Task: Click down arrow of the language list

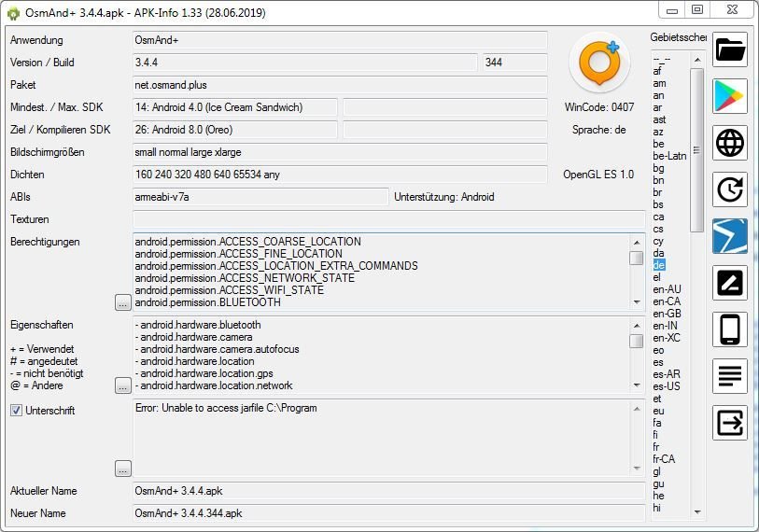Action: [x=697, y=511]
